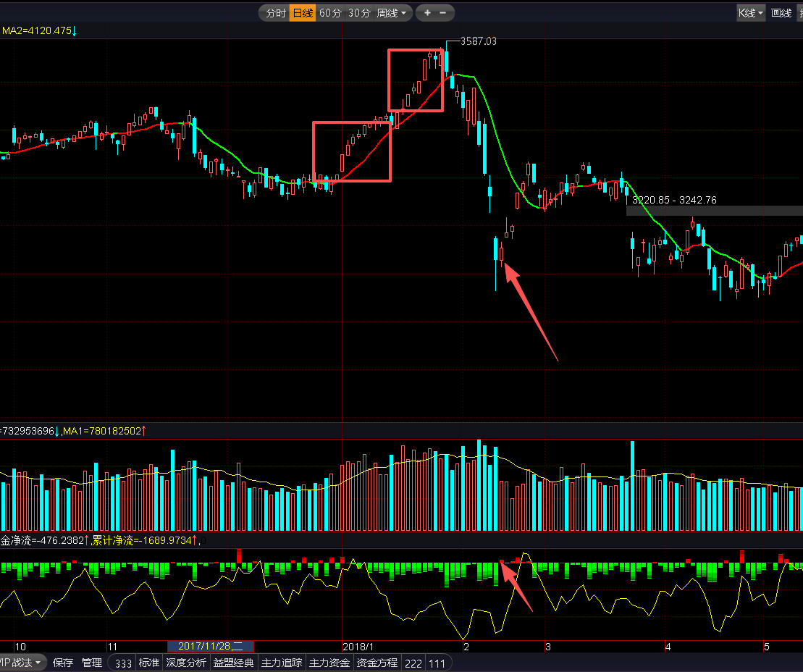The image size is (803, 672).
Task: Click the 2017/11/28 date marker on axis
Action: [211, 646]
